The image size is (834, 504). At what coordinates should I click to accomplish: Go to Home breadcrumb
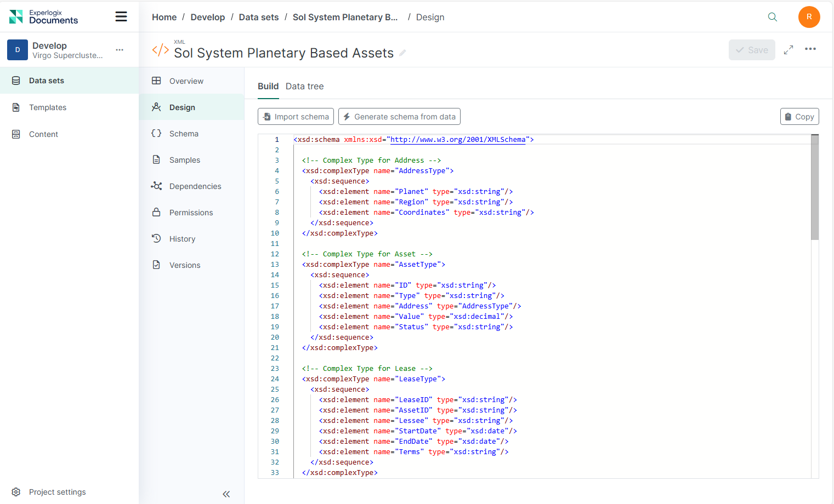164,17
